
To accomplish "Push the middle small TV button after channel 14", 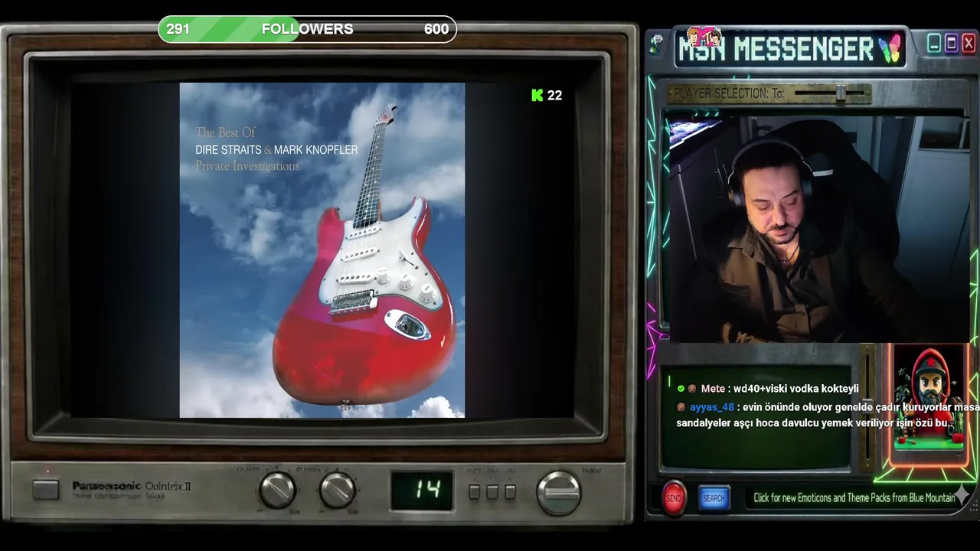I will click(x=492, y=491).
